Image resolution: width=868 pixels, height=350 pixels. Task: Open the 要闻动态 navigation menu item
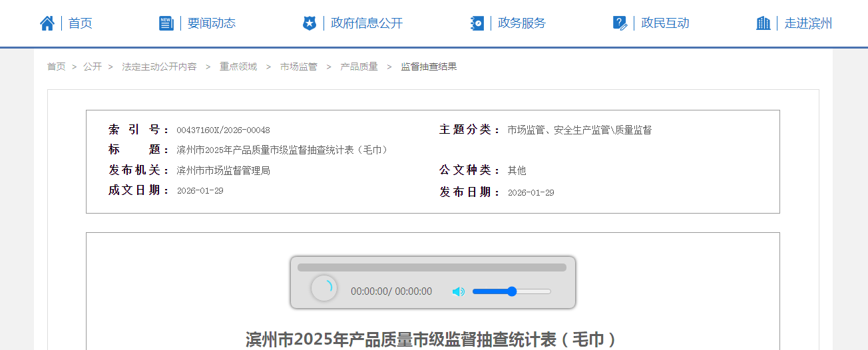point(212,23)
